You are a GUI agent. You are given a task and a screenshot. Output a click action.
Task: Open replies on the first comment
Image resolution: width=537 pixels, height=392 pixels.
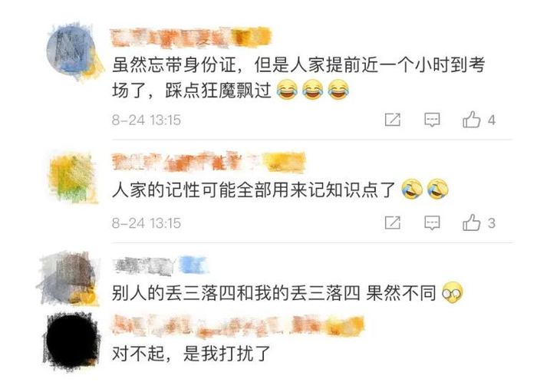[x=432, y=120]
